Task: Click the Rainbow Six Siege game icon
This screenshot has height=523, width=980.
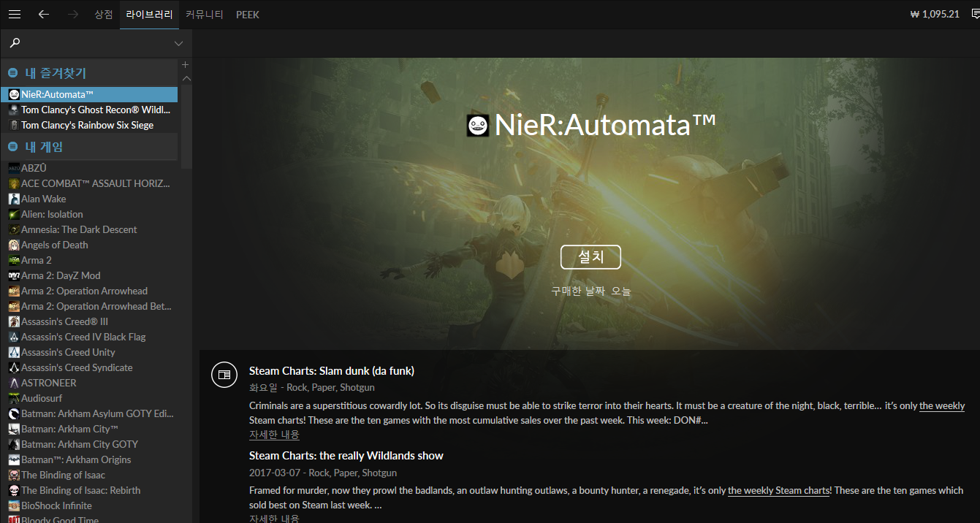Action: tap(14, 125)
